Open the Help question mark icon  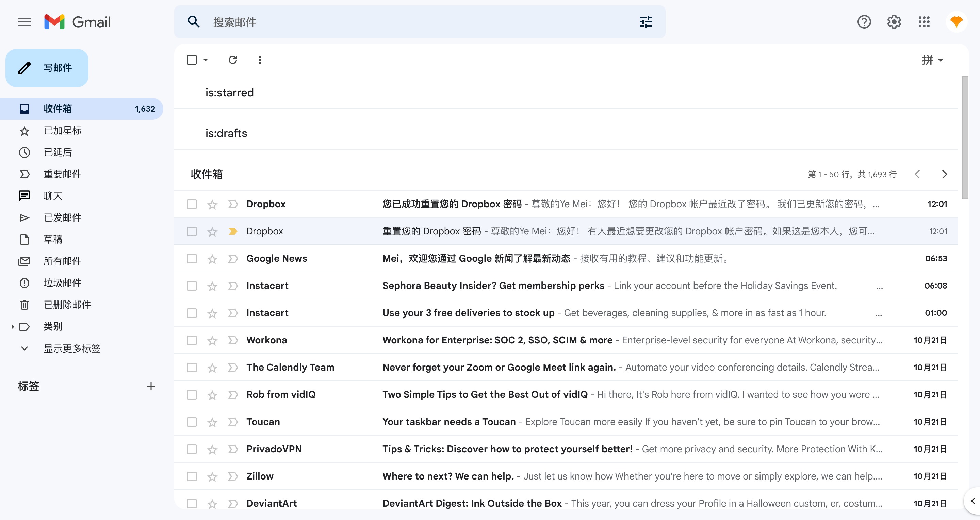[x=864, y=22]
